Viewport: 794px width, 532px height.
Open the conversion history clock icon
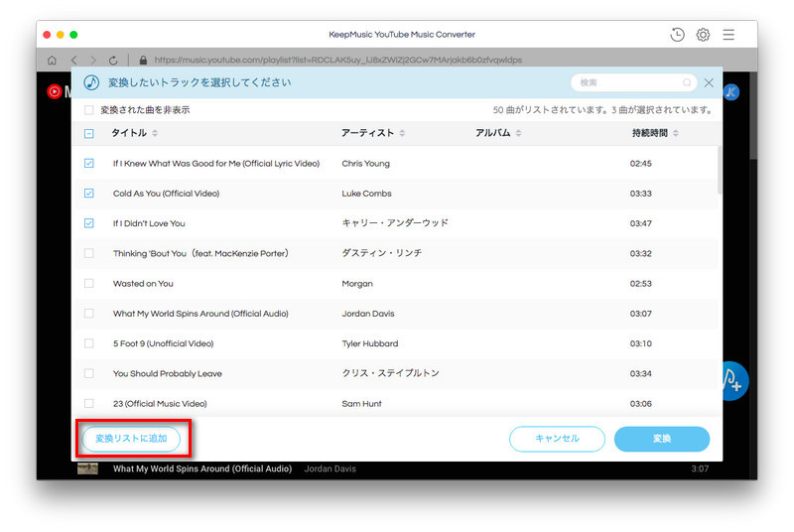coord(677,35)
